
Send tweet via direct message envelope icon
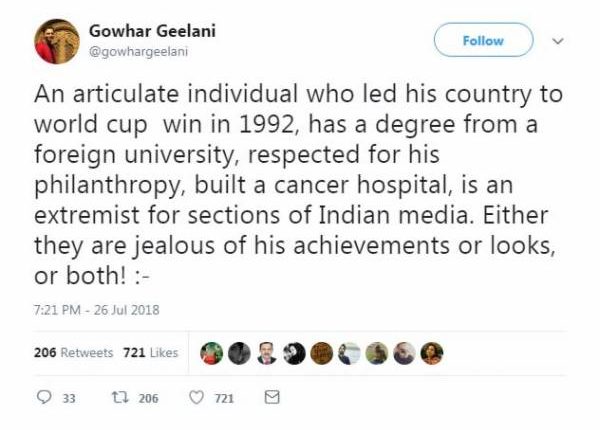269,398
